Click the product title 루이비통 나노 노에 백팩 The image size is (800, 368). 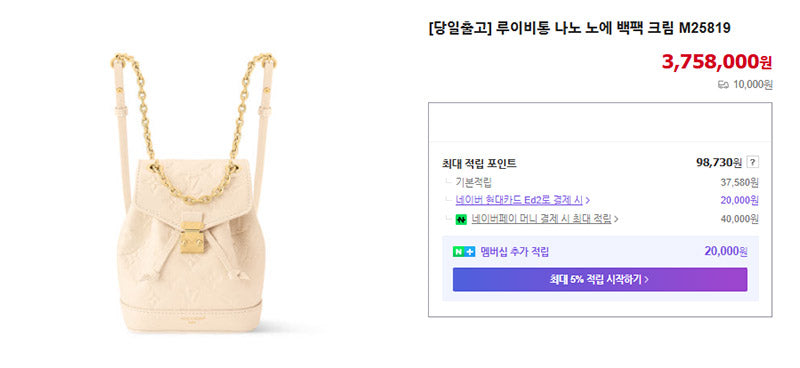570,29
